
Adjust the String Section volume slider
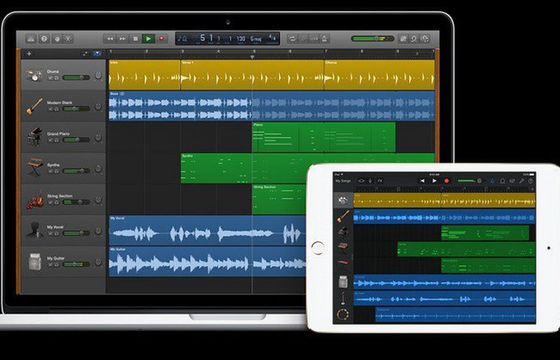click(76, 202)
